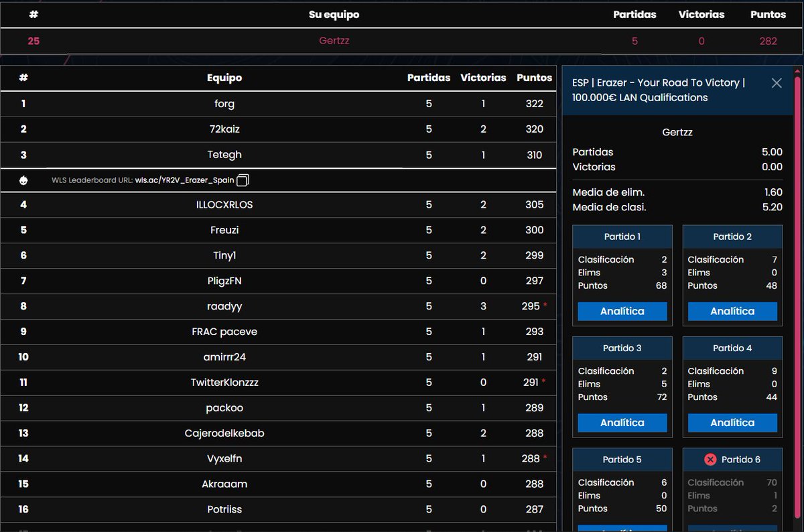Select the PligzFN team row
804x532 pixels.
coord(278,281)
